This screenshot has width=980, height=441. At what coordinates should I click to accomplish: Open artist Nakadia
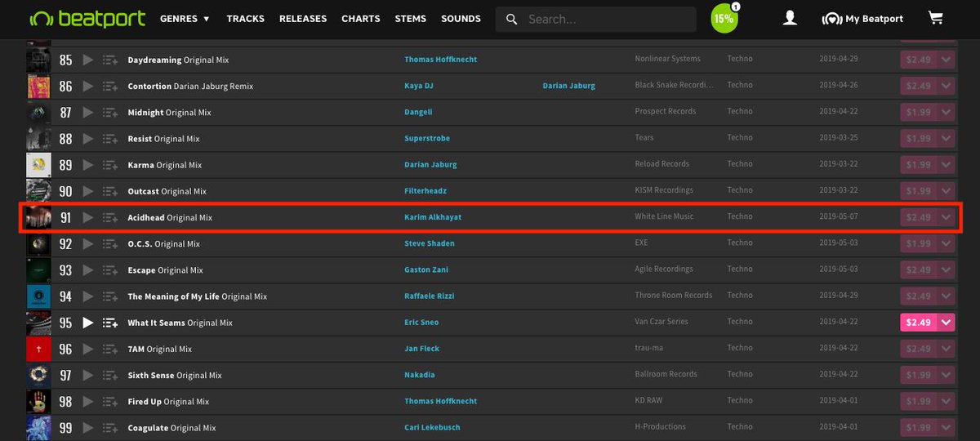[x=420, y=376]
